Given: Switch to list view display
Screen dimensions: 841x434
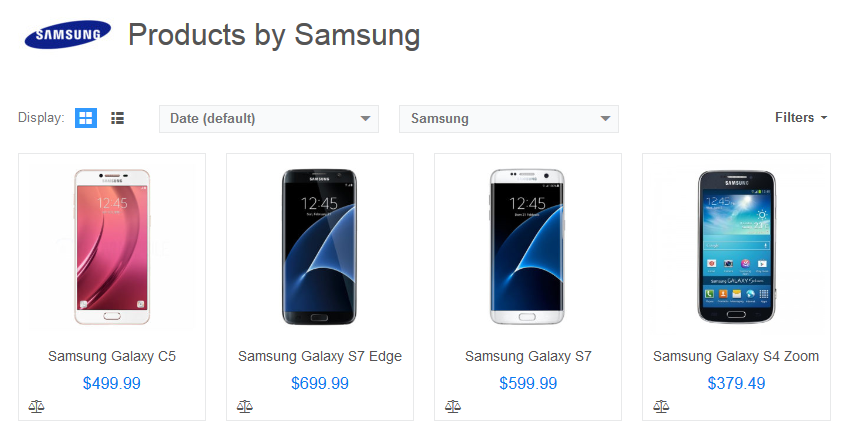Looking at the screenshot, I should pyautogui.click(x=118, y=118).
